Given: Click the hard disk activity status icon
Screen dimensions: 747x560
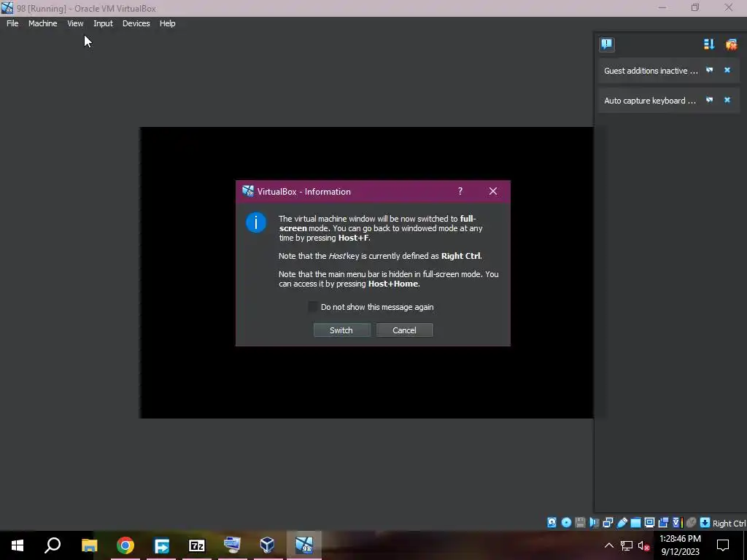Looking at the screenshot, I should point(551,522).
